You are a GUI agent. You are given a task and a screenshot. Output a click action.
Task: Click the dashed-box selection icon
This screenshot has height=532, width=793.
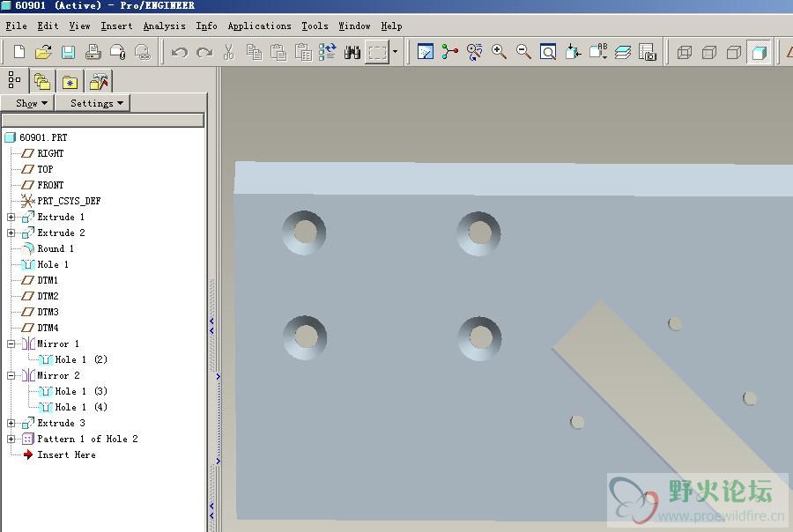tap(377, 52)
